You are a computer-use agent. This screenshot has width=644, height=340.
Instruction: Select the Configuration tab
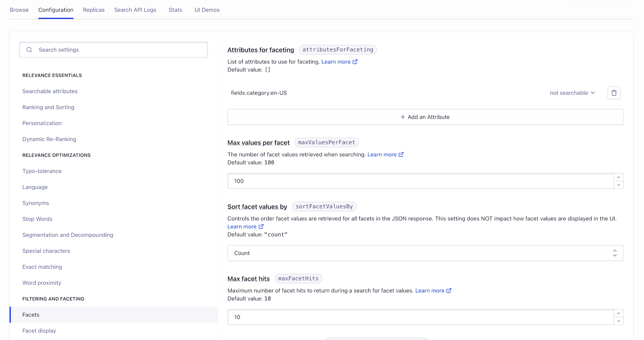[x=56, y=10]
